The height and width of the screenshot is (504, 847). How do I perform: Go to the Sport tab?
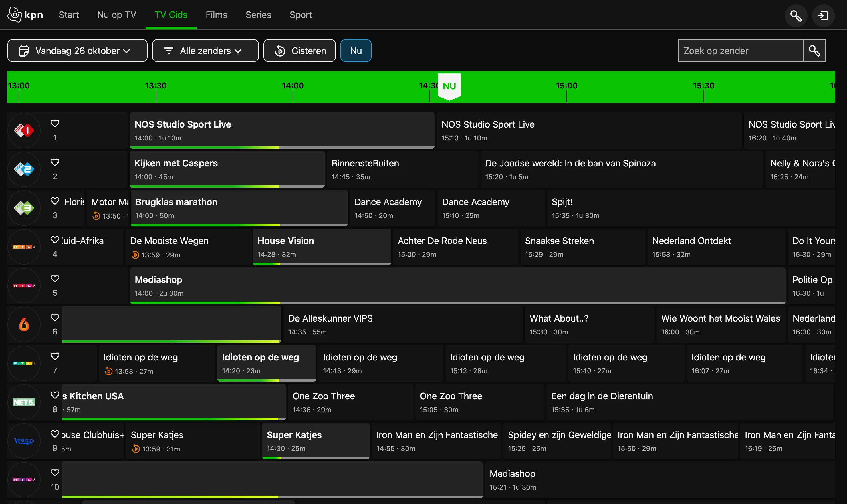coord(301,15)
